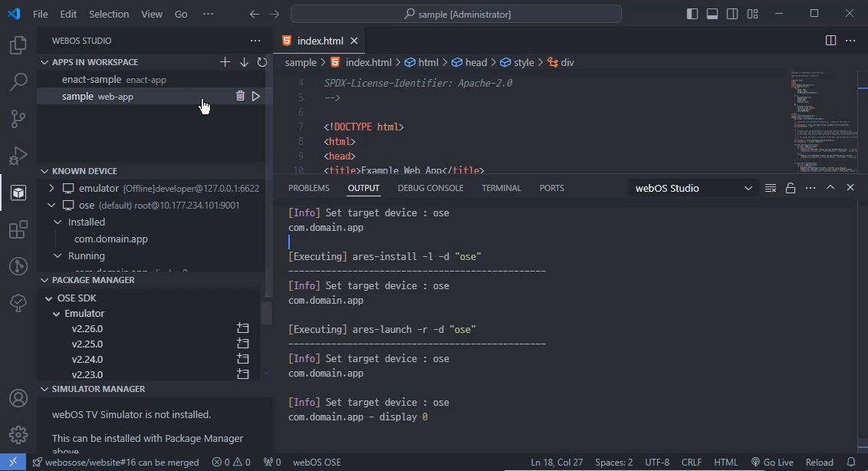Open remote window indicator in status bar
The width and height of the screenshot is (868, 471).
click(13, 462)
